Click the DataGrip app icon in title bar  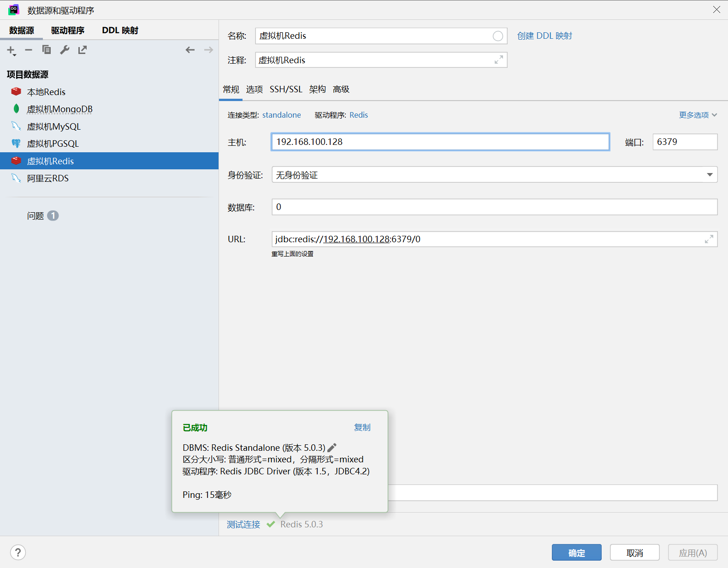coord(14,10)
